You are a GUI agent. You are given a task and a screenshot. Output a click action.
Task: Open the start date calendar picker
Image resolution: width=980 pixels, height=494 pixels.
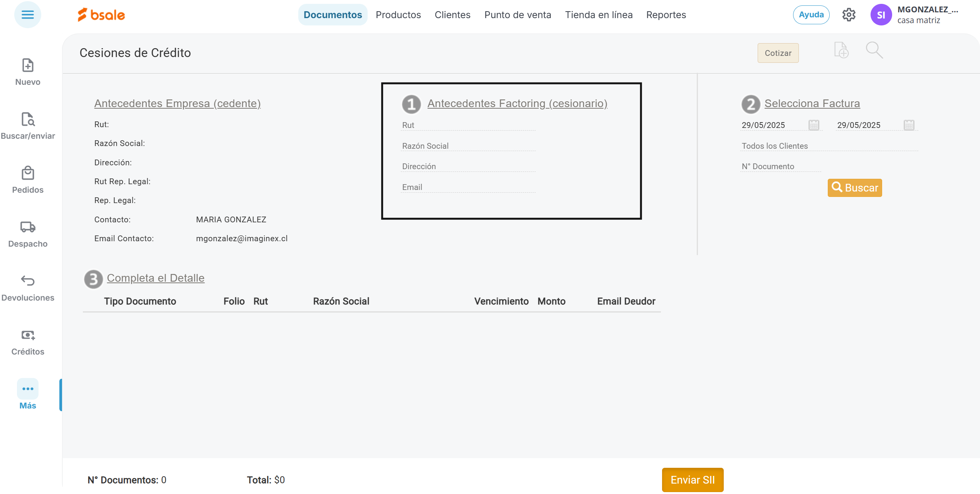tap(814, 125)
